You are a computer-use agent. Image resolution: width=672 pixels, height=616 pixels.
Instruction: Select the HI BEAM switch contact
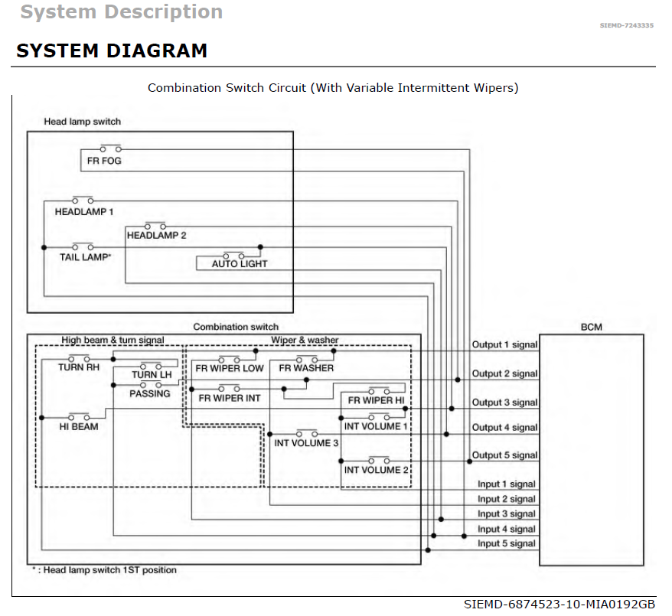[80, 417]
